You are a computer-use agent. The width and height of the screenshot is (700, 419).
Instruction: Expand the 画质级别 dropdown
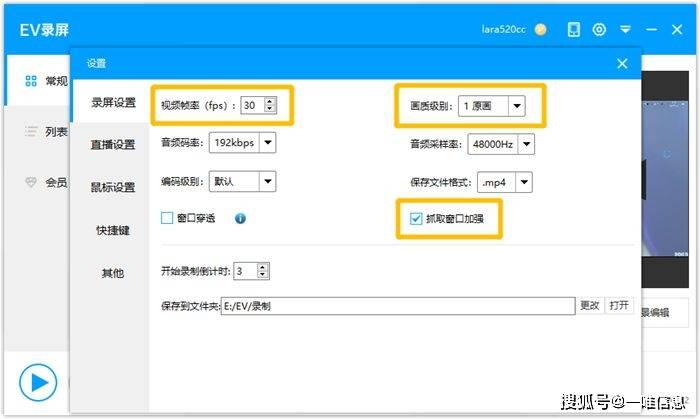[516, 105]
